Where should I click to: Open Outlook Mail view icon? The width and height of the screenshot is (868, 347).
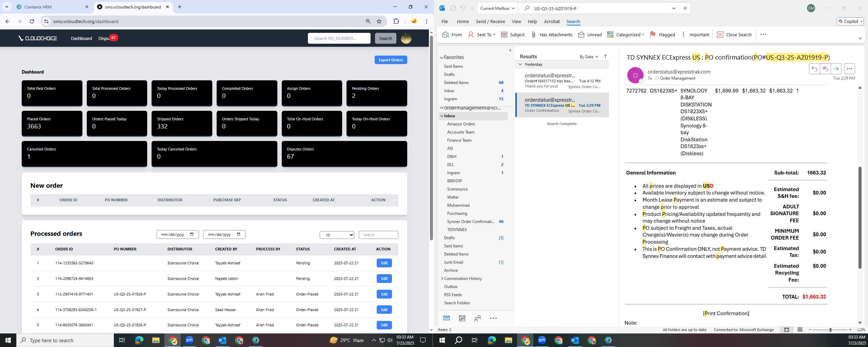pyautogui.click(x=447, y=318)
